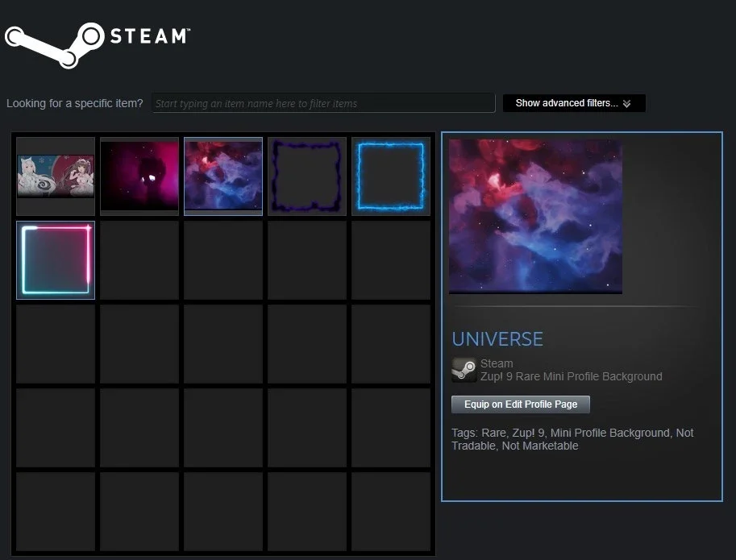This screenshot has height=560, width=736.
Task: Select the pink dark silhouette background item
Action: click(x=139, y=176)
